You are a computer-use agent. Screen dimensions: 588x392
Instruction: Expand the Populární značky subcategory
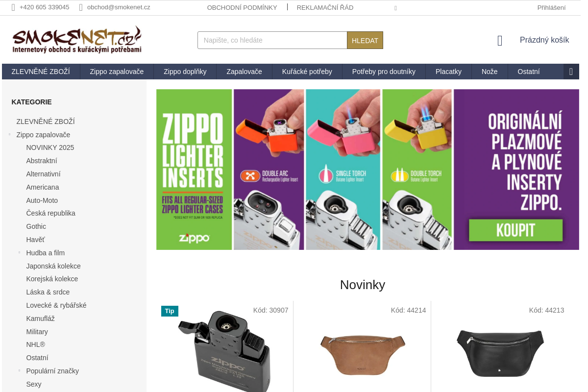[x=19, y=370]
